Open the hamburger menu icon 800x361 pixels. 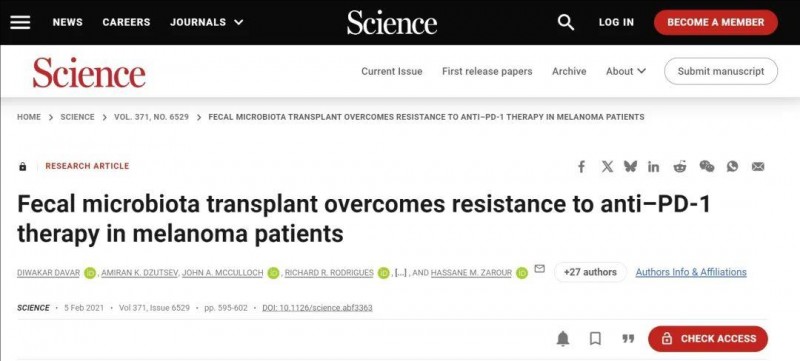coord(20,22)
